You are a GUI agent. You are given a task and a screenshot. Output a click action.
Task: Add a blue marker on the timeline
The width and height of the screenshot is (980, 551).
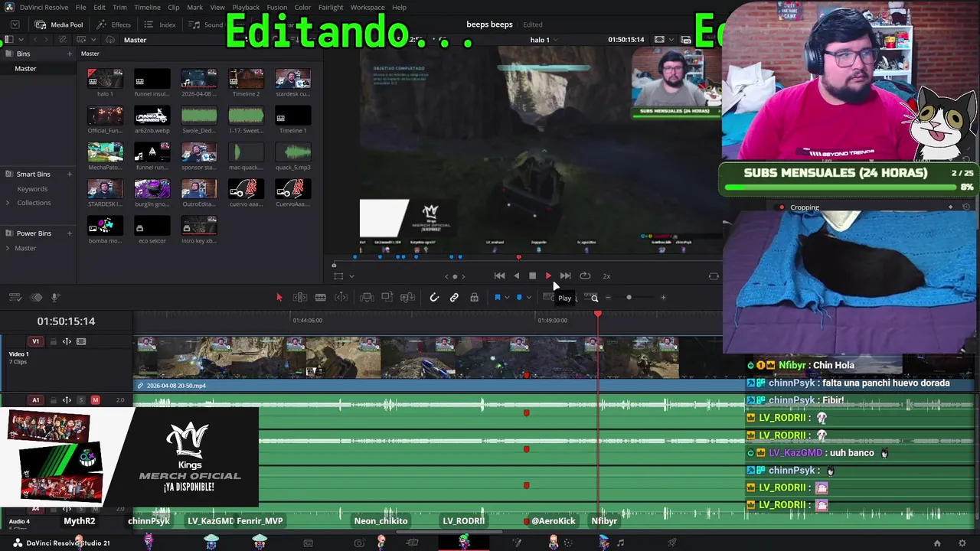tap(519, 298)
